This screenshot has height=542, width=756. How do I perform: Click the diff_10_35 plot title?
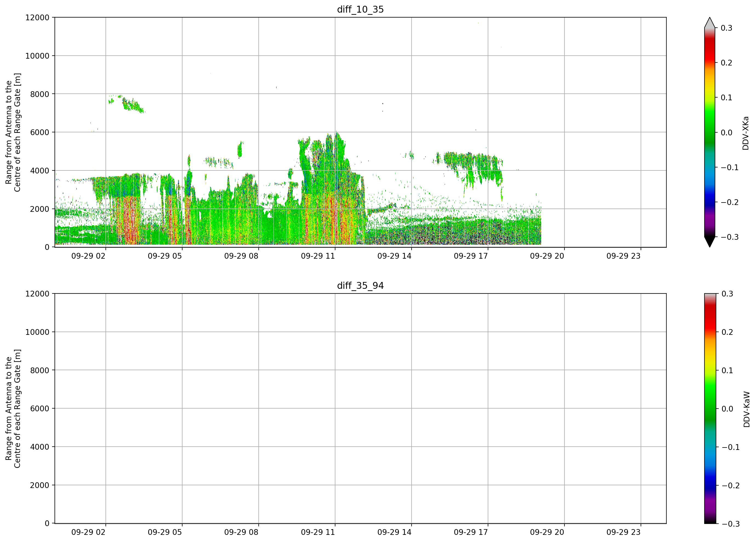pyautogui.click(x=360, y=9)
